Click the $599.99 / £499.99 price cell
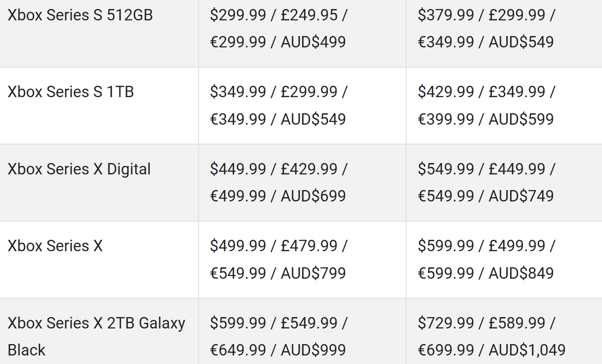This screenshot has height=364, width=602. (x=486, y=259)
